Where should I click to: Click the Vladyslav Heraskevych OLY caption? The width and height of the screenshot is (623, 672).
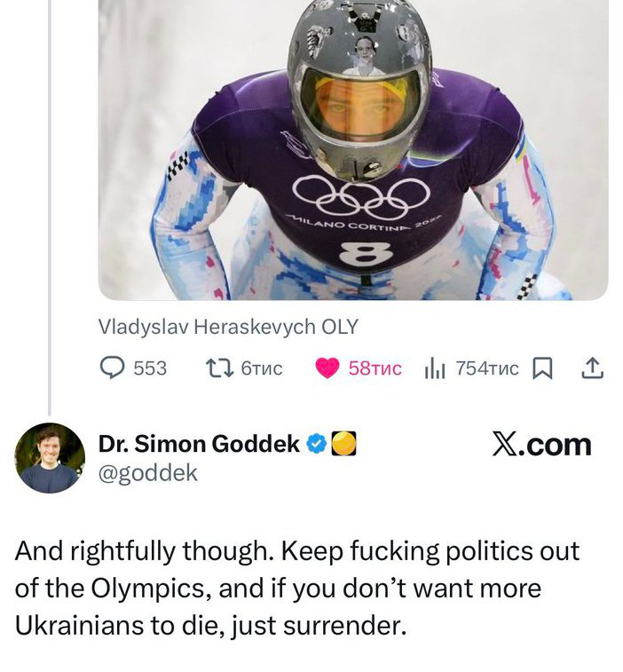click(x=228, y=327)
